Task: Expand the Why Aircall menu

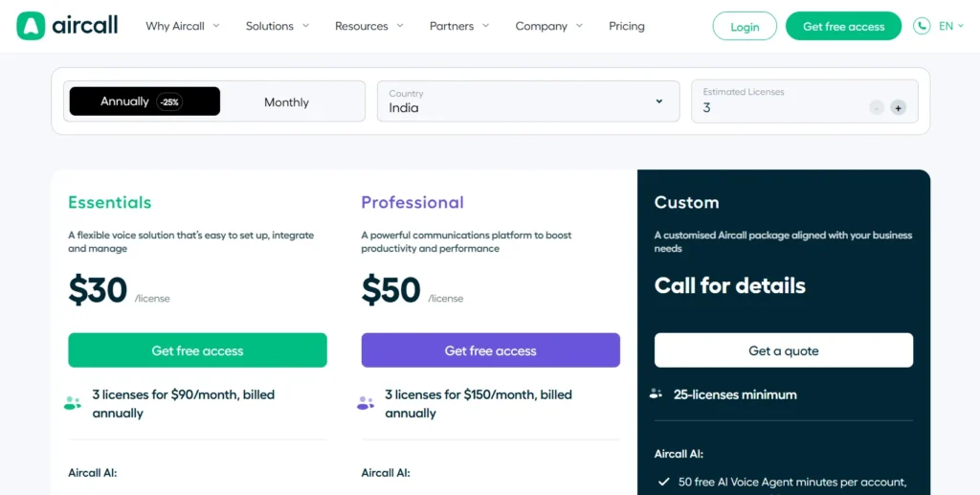Action: coord(182,26)
